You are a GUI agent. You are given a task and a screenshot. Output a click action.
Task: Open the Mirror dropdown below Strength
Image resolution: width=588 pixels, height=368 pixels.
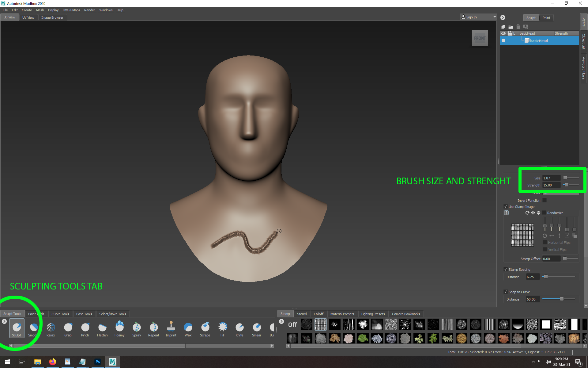pyautogui.click(x=561, y=193)
